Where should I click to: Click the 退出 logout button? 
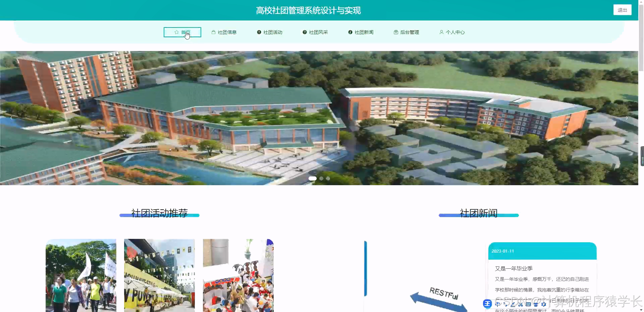[622, 10]
